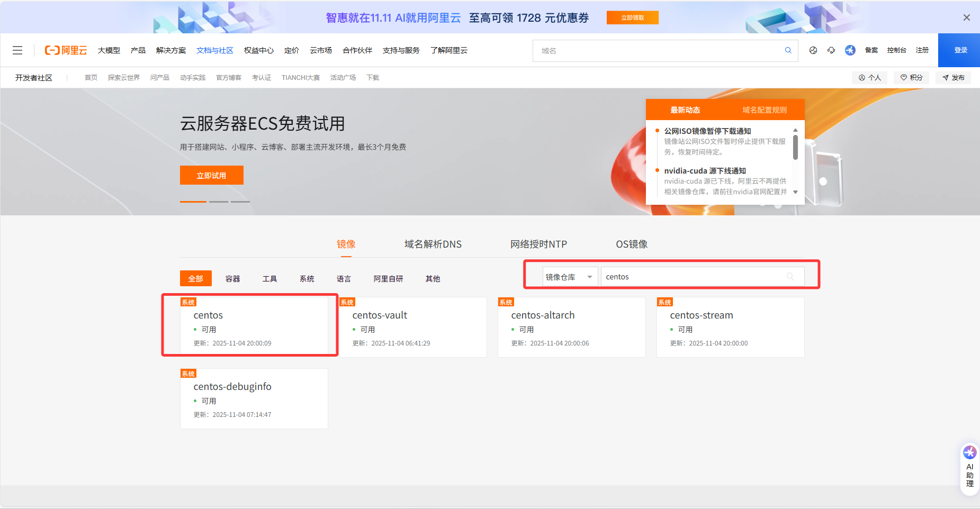The height and width of the screenshot is (509, 980).
Task: Expand the 镜像仓库 dropdown
Action: point(570,277)
